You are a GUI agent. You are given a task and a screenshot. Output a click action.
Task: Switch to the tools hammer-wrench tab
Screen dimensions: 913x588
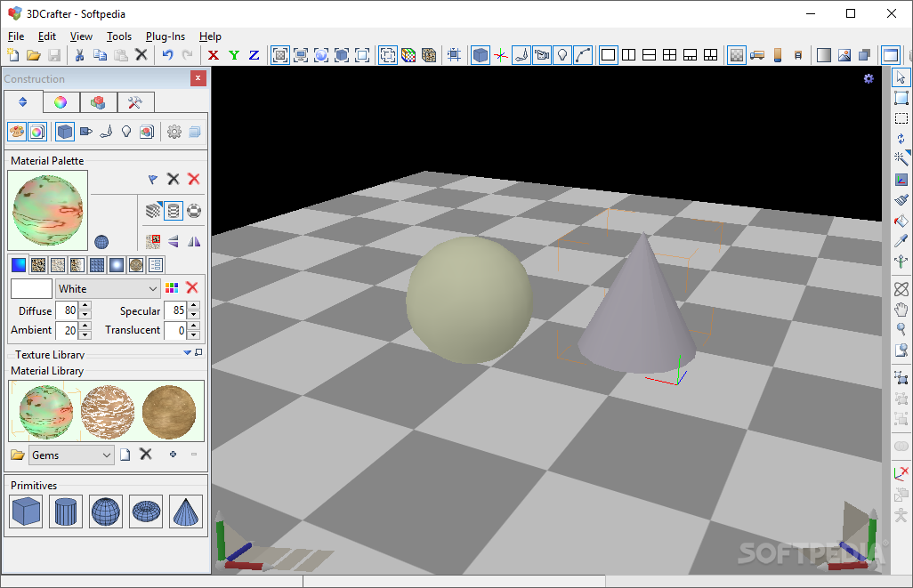click(135, 102)
